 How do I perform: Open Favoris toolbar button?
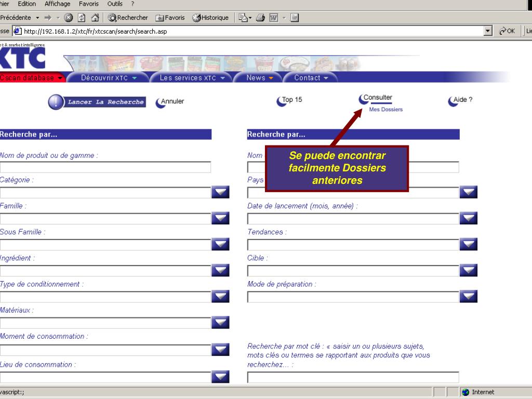170,18
